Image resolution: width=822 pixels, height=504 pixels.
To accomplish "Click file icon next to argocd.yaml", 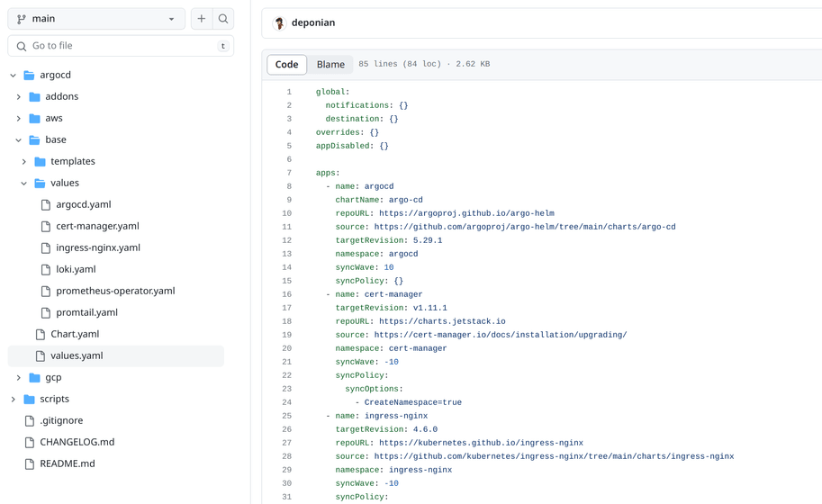I will [46, 205].
